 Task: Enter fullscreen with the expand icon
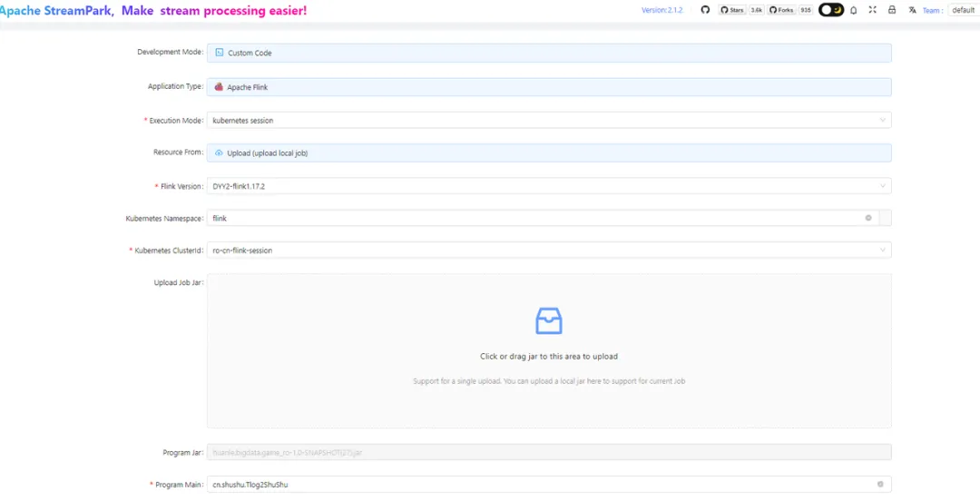tap(872, 10)
